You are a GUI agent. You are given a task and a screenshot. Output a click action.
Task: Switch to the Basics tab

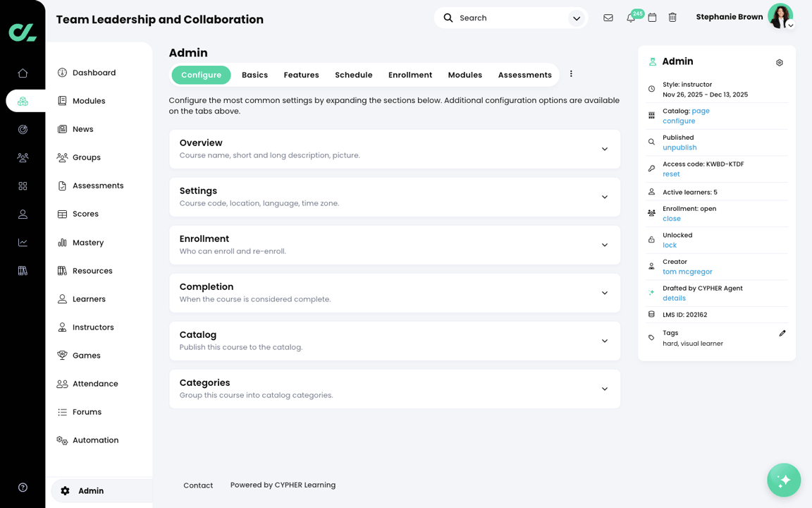coord(254,75)
